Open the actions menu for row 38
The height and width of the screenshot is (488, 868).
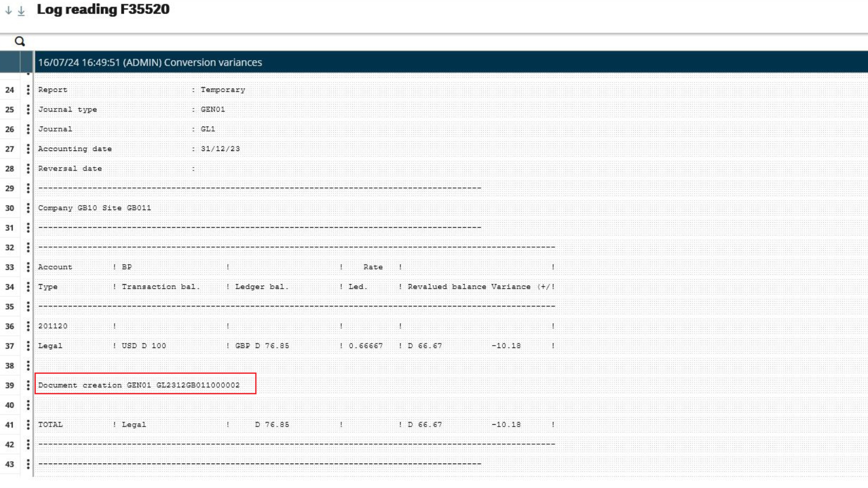(x=28, y=366)
